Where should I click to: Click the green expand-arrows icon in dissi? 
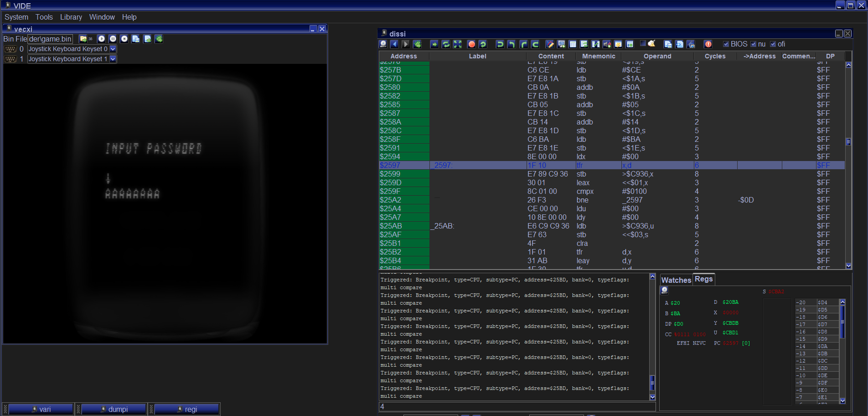click(x=457, y=44)
